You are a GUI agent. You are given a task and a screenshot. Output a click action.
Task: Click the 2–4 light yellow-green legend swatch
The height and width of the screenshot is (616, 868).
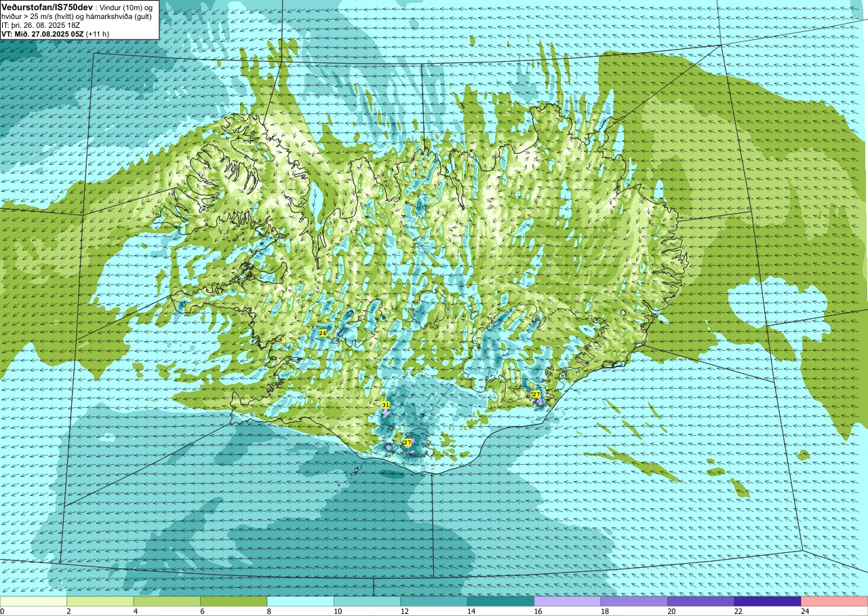point(100,601)
